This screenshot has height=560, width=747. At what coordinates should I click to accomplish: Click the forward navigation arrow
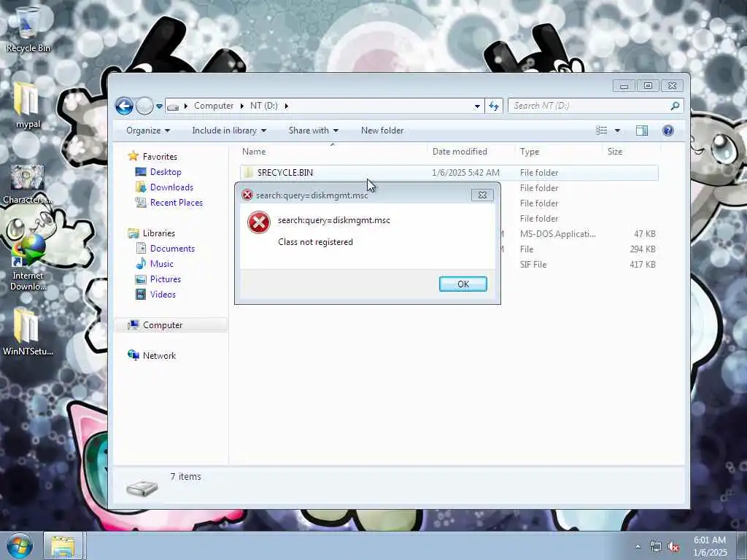point(144,106)
